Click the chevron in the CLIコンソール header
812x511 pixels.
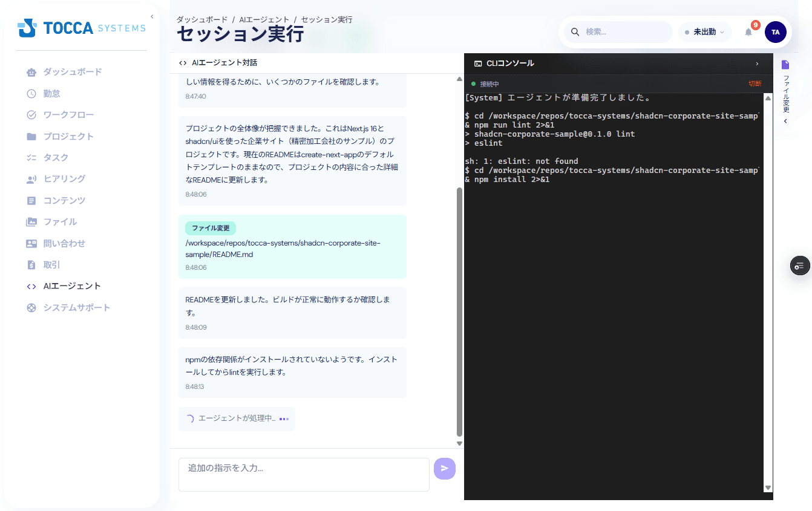[x=757, y=63]
